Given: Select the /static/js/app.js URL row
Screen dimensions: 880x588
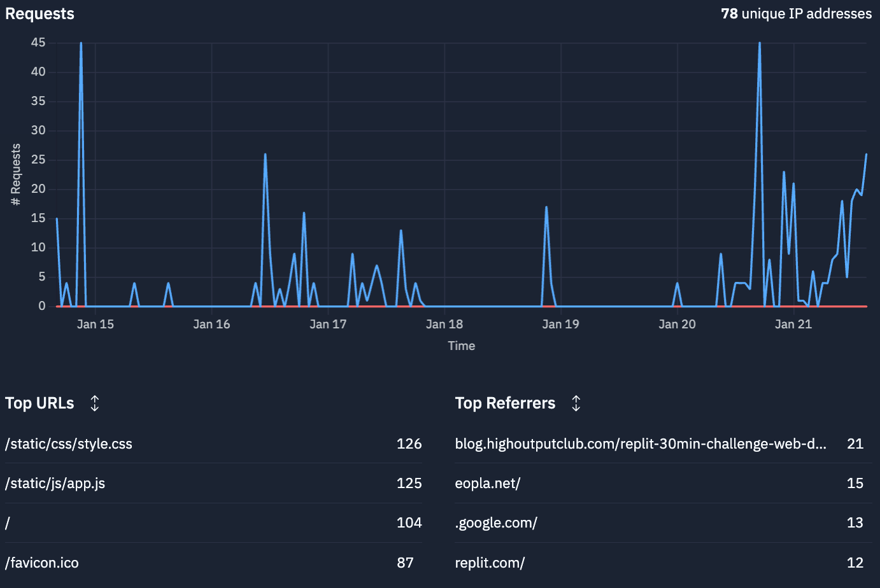Looking at the screenshot, I should coord(213,483).
